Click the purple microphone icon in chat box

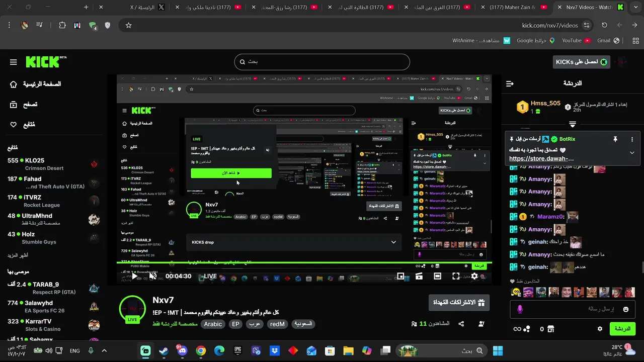click(x=520, y=309)
